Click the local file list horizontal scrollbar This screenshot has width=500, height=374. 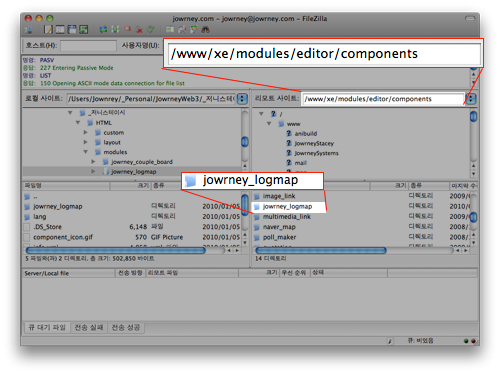click(115, 250)
